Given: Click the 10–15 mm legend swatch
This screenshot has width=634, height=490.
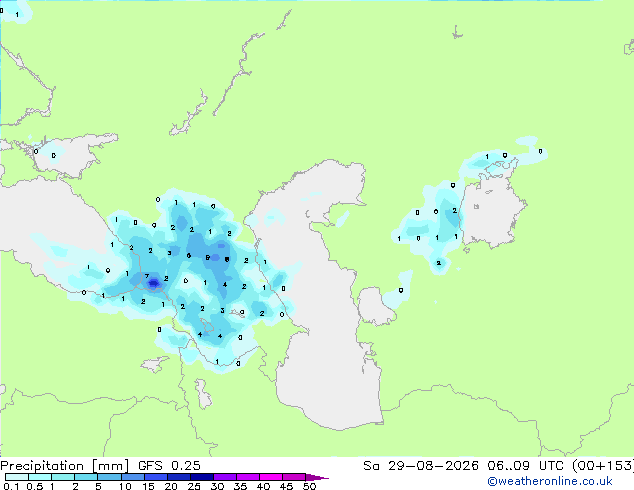Looking at the screenshot, I should (132, 477).
